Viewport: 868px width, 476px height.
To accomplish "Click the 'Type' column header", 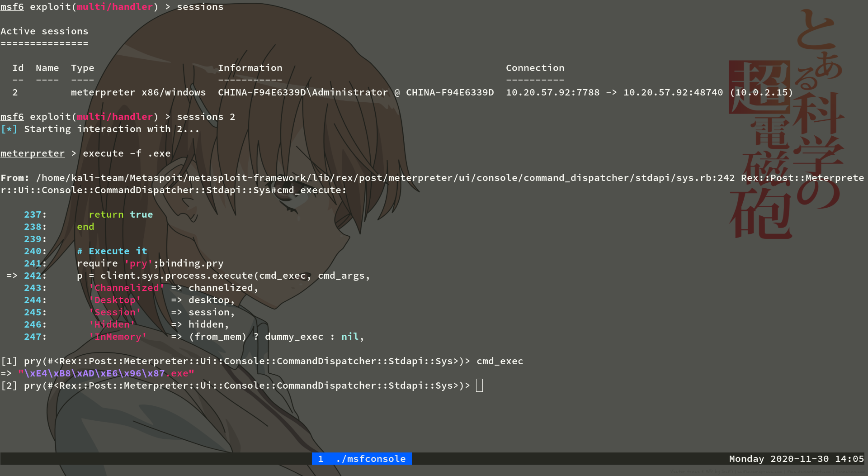I will [83, 68].
